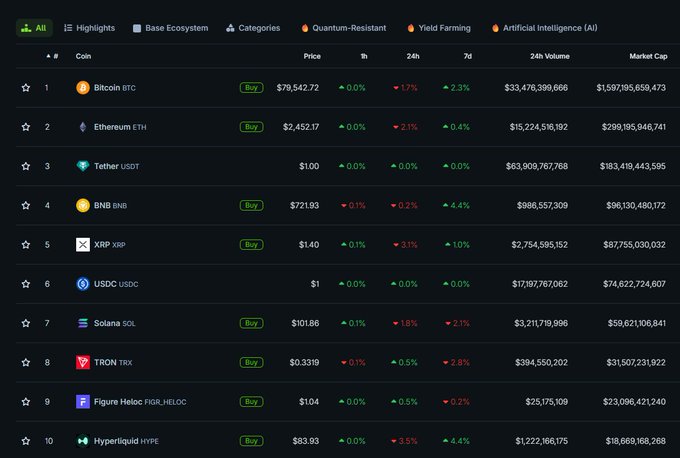The width and height of the screenshot is (680, 458).
Task: Click the Tether teal logo icon
Action: click(x=83, y=166)
